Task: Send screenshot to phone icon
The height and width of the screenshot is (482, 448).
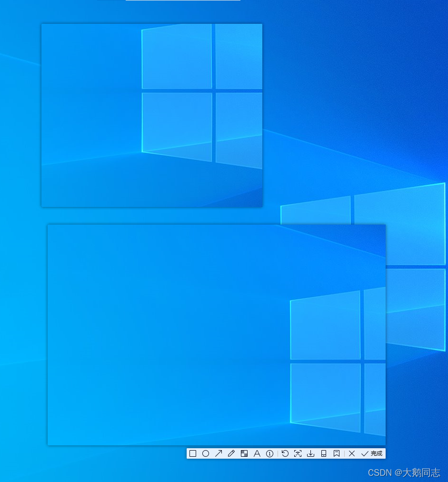Action: pos(323,453)
